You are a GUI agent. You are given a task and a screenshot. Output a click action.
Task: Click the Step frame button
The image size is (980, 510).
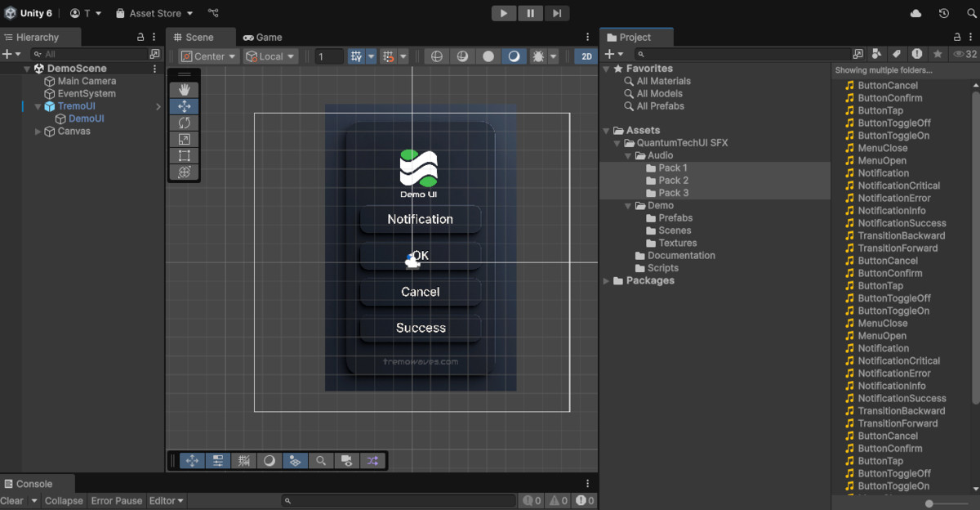pos(556,13)
